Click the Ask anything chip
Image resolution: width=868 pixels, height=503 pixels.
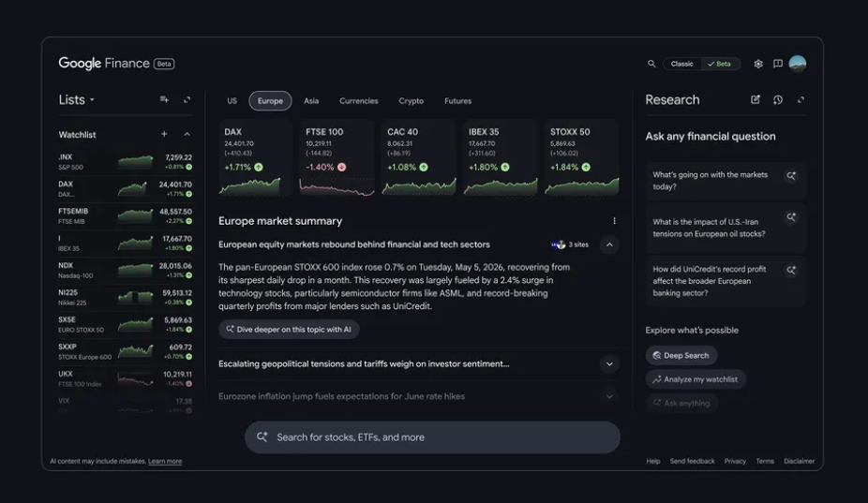click(681, 403)
